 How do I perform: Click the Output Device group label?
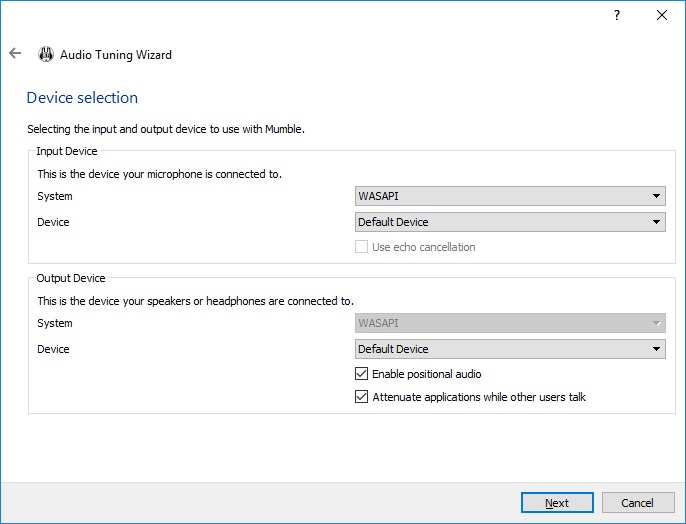[71, 278]
